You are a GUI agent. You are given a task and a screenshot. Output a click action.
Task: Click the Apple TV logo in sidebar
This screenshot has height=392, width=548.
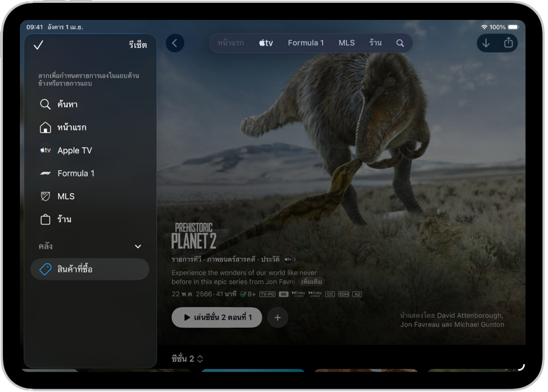[46, 150]
